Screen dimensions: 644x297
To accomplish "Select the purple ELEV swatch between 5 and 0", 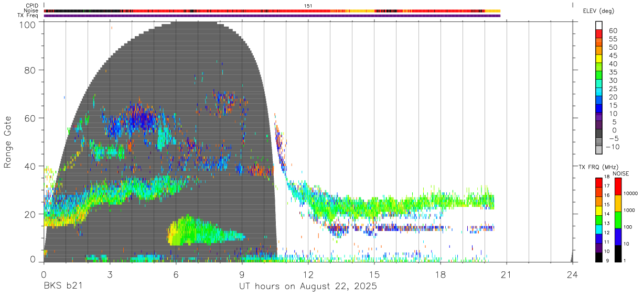I will pyautogui.click(x=599, y=125).
